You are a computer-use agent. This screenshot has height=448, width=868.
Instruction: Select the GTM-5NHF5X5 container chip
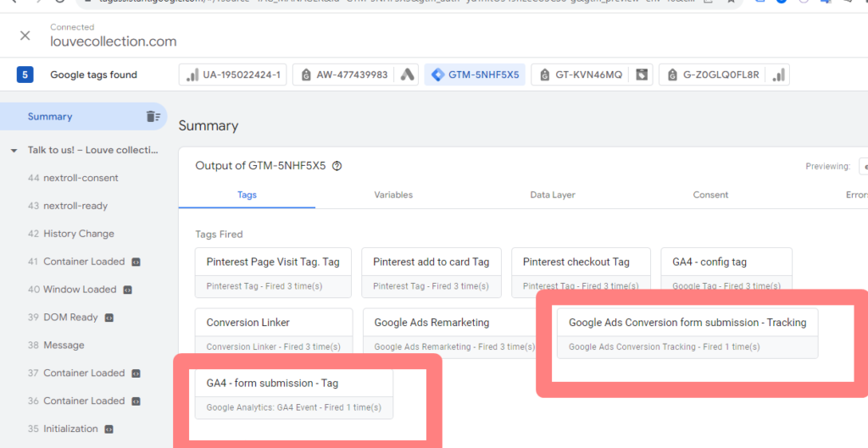click(475, 75)
